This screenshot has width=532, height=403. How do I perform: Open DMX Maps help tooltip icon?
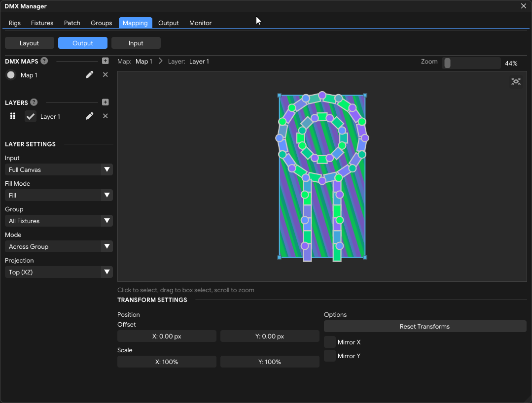(44, 61)
